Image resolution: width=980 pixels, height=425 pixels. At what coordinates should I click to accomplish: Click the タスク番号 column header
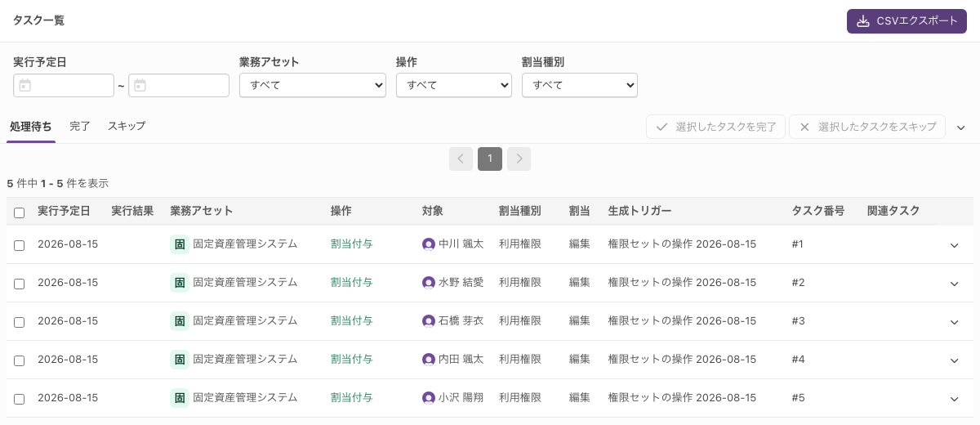(x=818, y=211)
